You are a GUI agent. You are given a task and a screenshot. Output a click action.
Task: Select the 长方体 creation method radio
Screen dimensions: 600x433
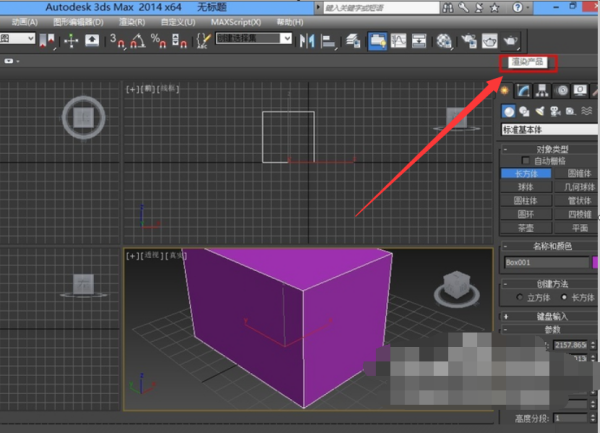pos(562,297)
